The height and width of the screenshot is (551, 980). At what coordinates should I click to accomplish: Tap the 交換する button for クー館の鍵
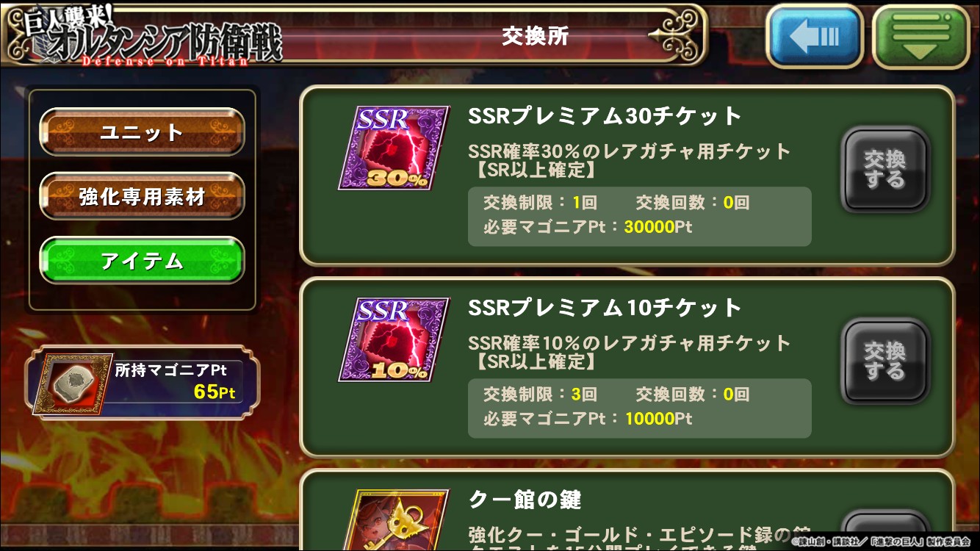(x=885, y=530)
